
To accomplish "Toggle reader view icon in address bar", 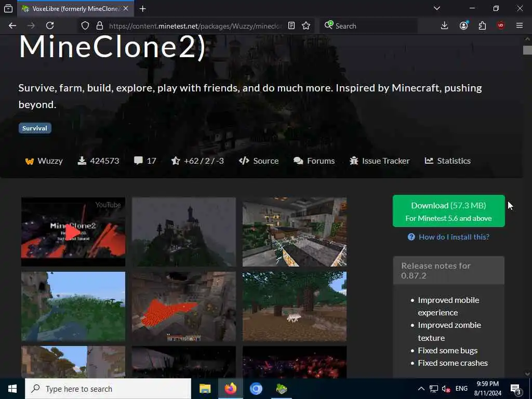I will click(291, 26).
